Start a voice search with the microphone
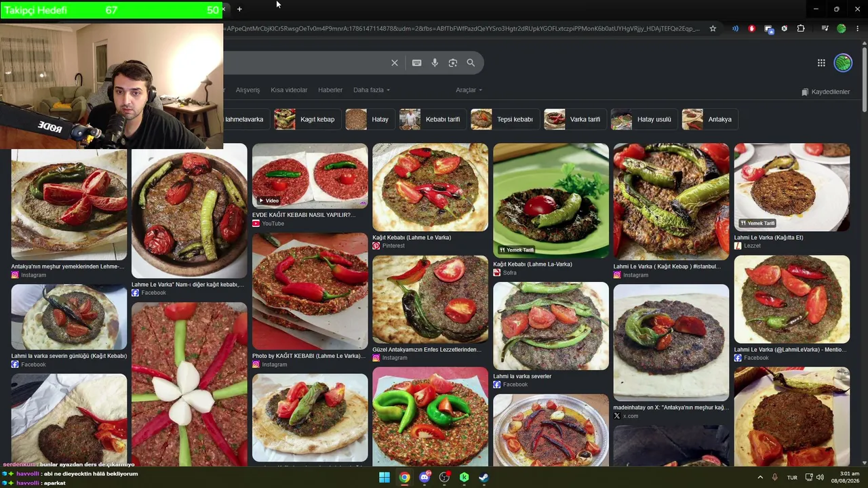 tap(435, 63)
